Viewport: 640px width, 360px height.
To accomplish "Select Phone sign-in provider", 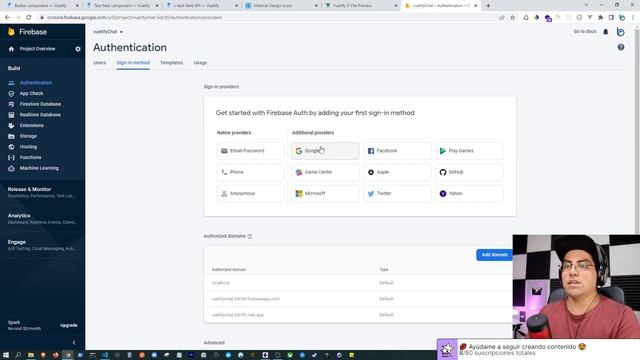I will 250,172.
